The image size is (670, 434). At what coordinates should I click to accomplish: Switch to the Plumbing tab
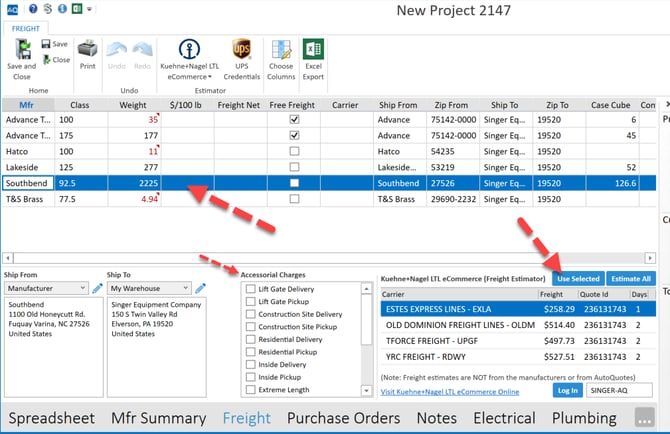click(584, 418)
